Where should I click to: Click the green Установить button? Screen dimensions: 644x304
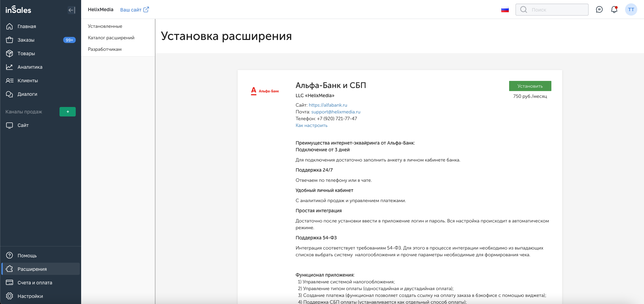coord(530,86)
